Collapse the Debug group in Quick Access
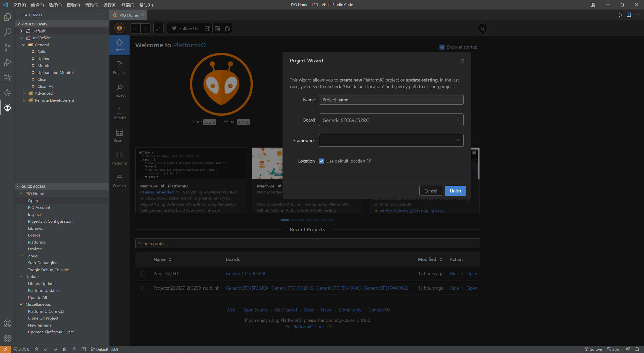This screenshot has height=353, width=644. click(21, 256)
